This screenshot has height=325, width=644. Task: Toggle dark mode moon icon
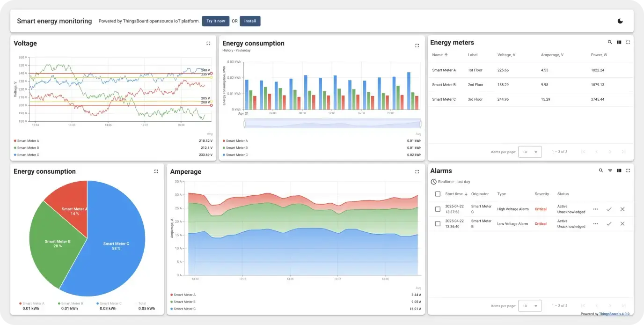click(x=620, y=21)
